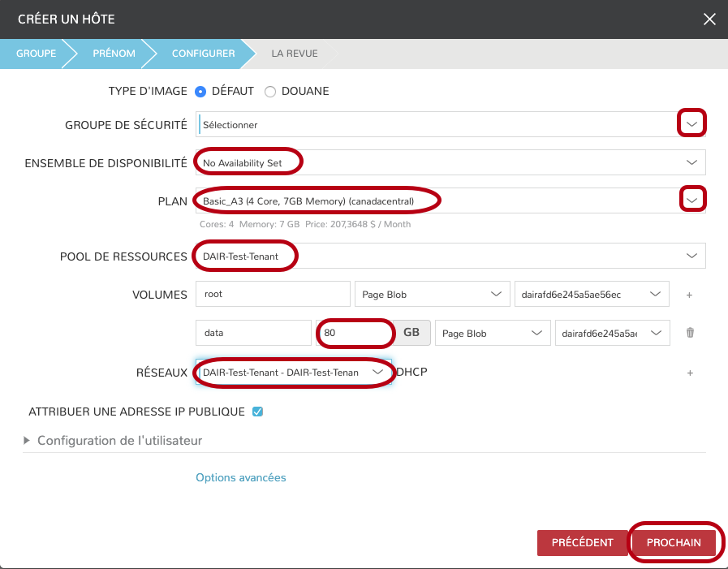Click the Précédent button
Viewport: 728px width, 569px height.
pos(580,543)
